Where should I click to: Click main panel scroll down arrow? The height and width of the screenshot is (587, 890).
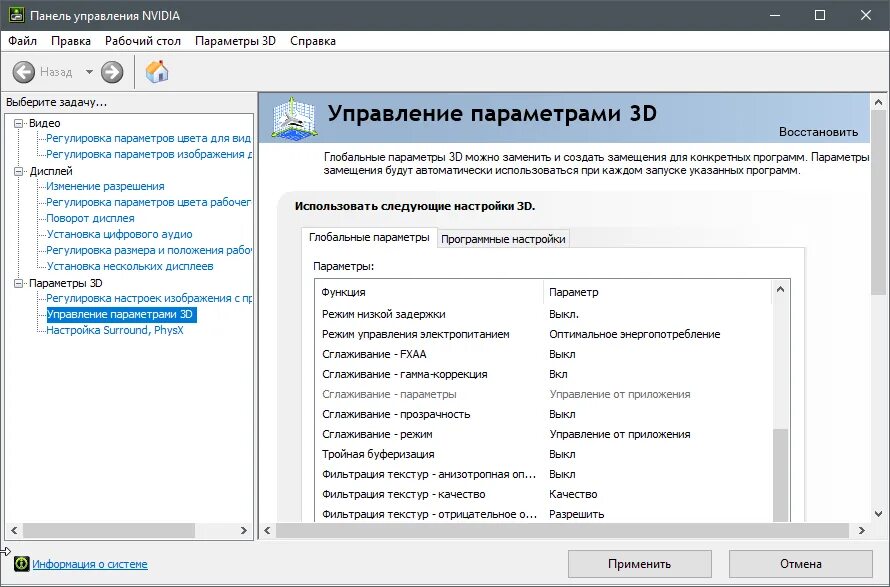pos(878,514)
